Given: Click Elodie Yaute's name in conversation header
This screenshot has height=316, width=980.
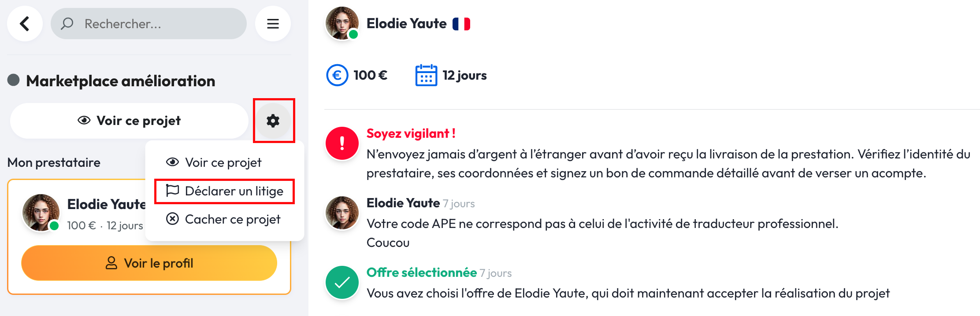Looking at the screenshot, I should pyautogui.click(x=406, y=24).
